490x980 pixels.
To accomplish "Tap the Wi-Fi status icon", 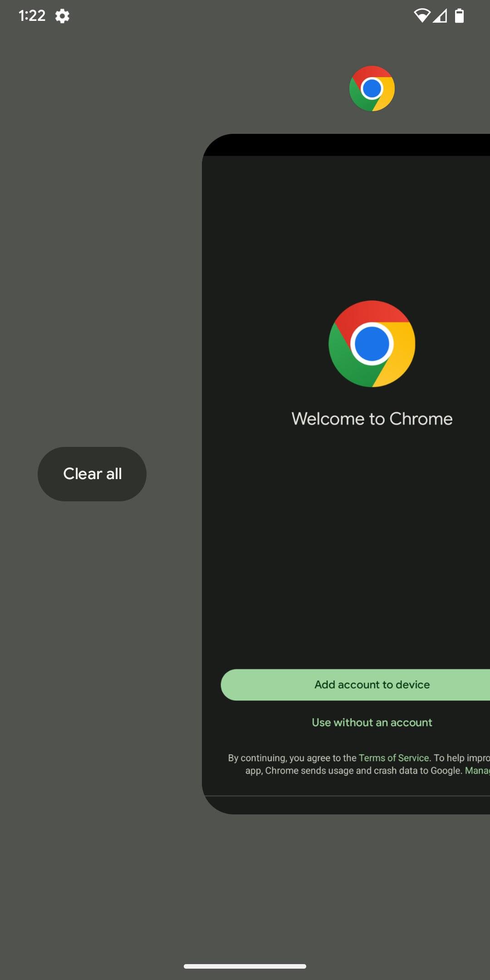I will 422,16.
